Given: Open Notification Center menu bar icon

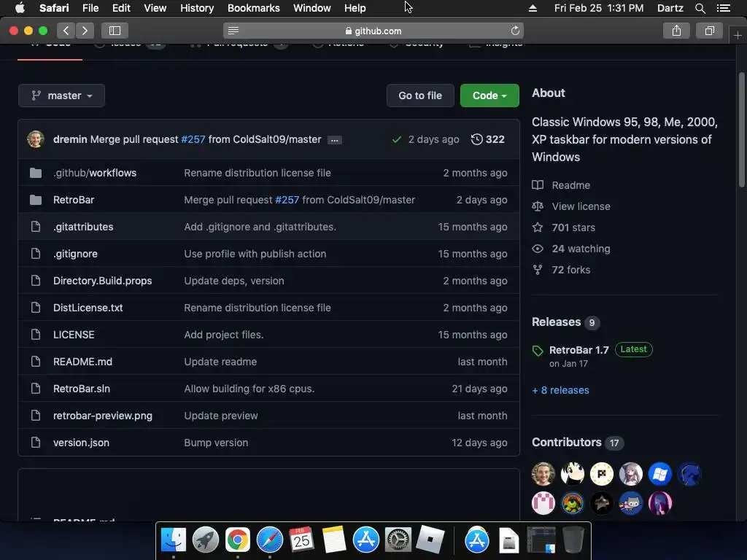Looking at the screenshot, I should coord(724,8).
